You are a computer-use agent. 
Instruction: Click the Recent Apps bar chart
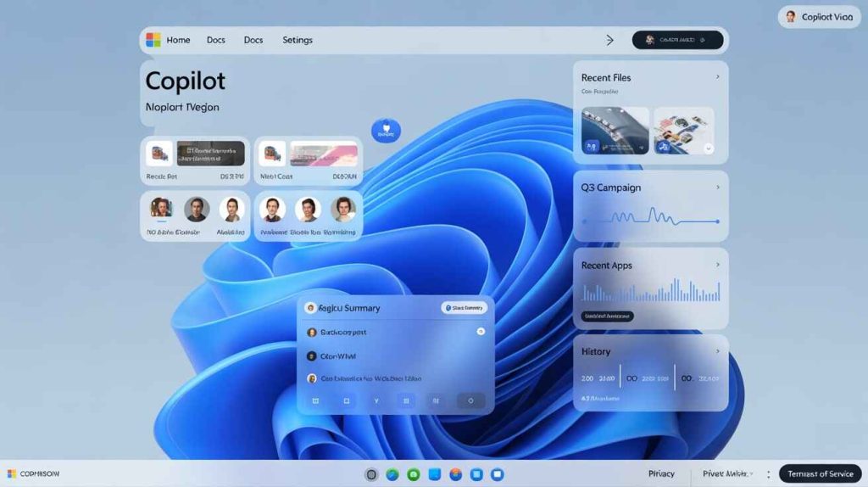[651, 290]
